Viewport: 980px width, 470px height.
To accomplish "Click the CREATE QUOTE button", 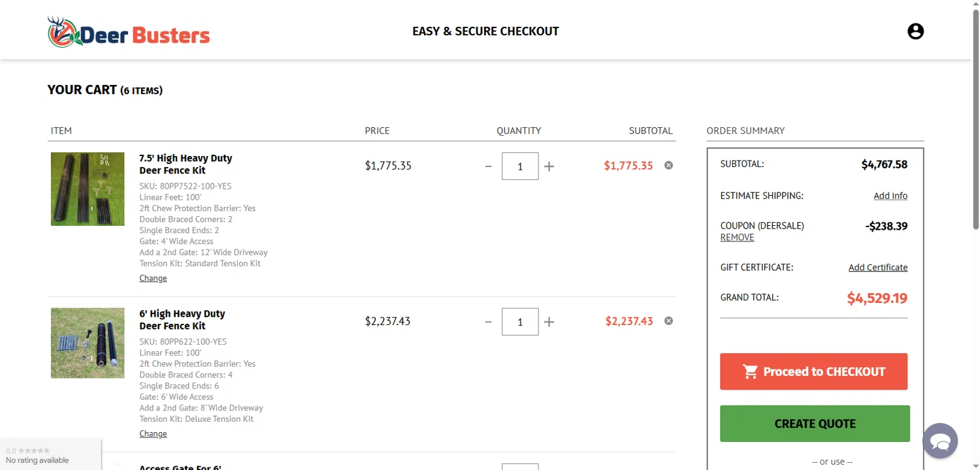I will tap(815, 424).
